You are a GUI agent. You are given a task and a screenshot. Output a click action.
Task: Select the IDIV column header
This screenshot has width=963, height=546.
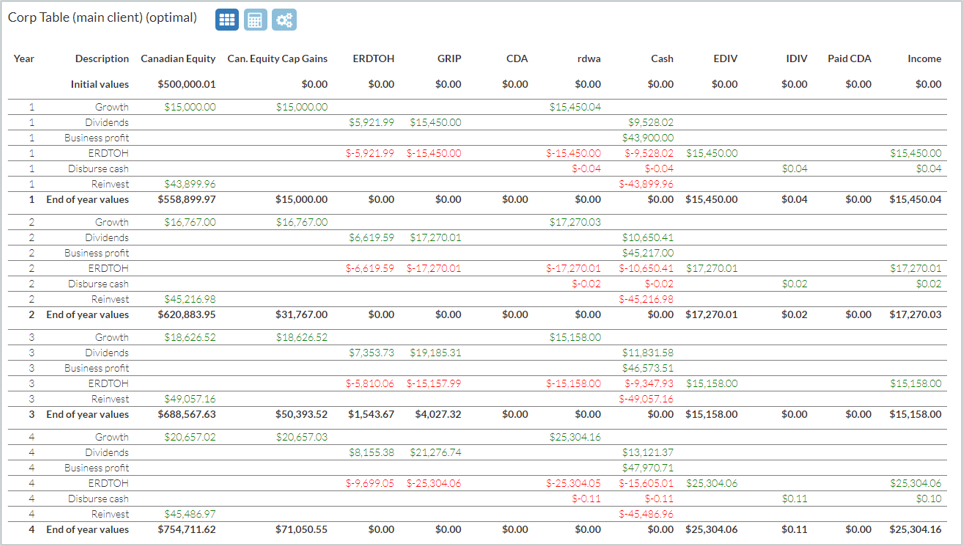click(x=797, y=59)
